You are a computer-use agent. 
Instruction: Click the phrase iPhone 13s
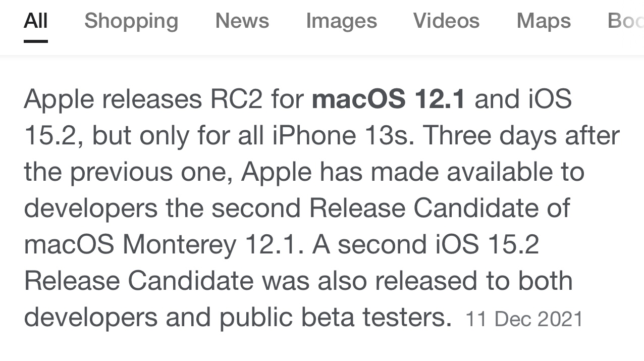[343, 135]
